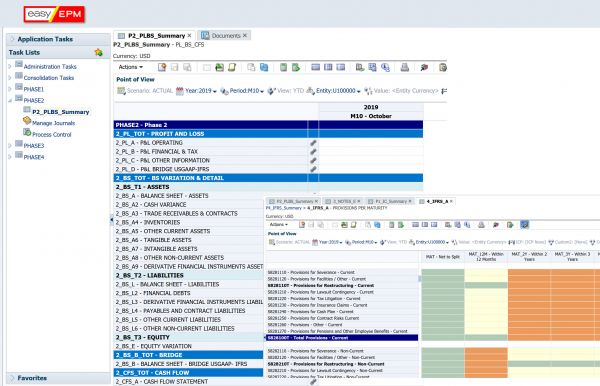Open Process Control in the task list

(51, 135)
